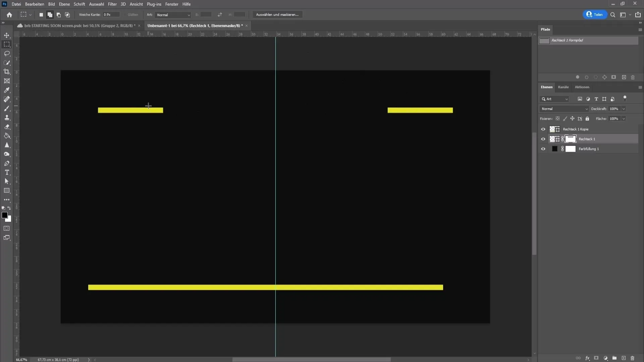This screenshot has height=362, width=644.
Task: Select the Move tool in toolbar
Action: coord(7,35)
